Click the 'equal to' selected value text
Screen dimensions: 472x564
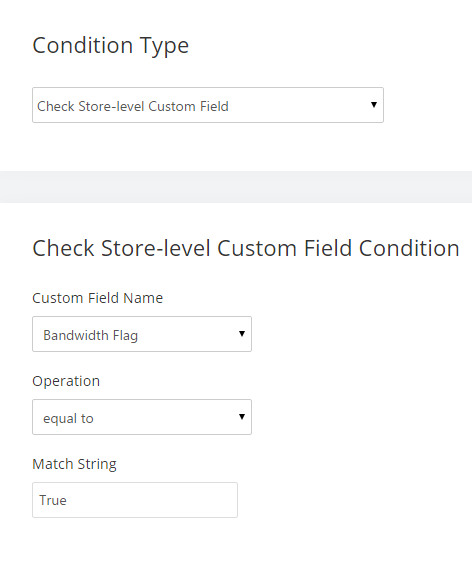click(x=68, y=418)
